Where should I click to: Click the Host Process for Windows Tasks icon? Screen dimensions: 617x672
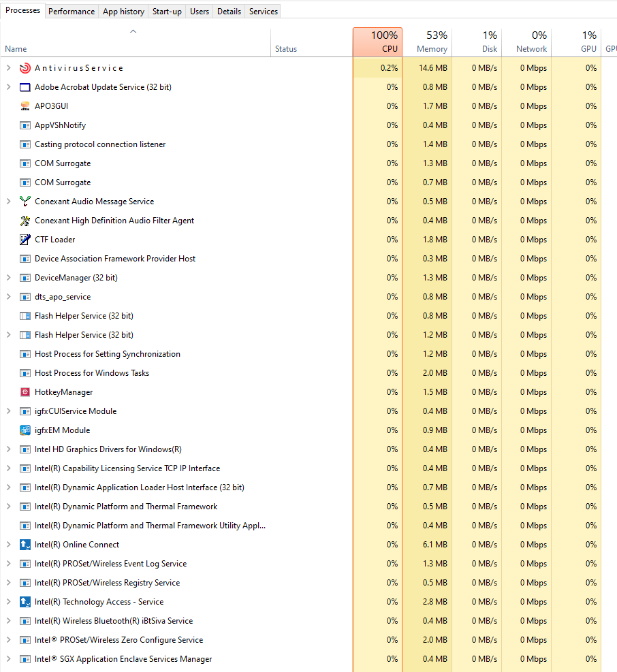coord(25,373)
